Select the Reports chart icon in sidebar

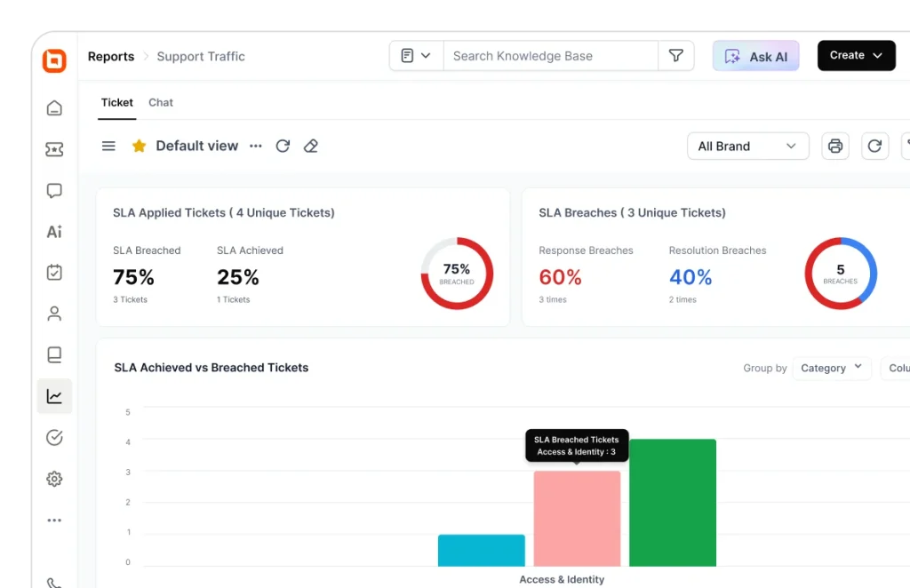[54, 396]
